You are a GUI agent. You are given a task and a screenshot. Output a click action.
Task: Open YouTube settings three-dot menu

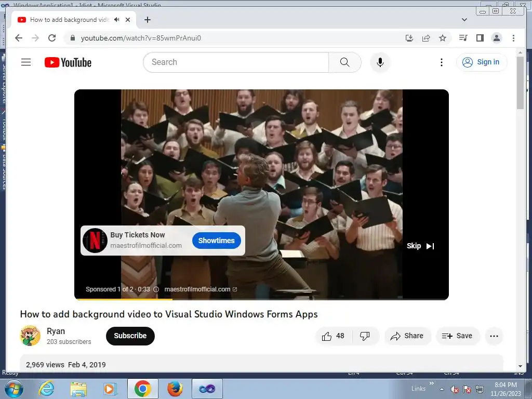(x=442, y=62)
